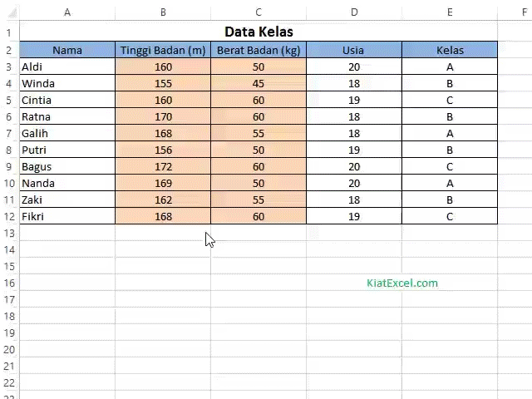Viewport: 532px width, 399px height.
Task: Click Cintia's weight value 60
Action: click(x=259, y=100)
